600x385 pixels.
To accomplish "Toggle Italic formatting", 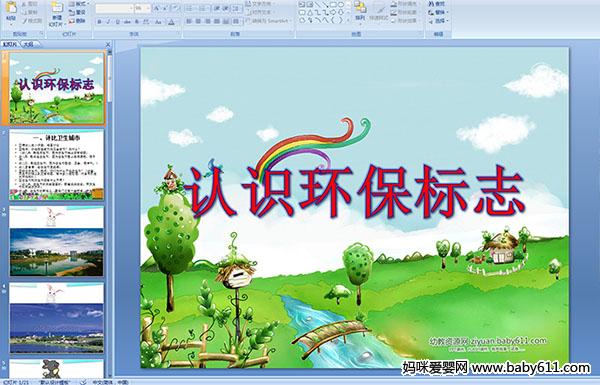I will [108, 22].
